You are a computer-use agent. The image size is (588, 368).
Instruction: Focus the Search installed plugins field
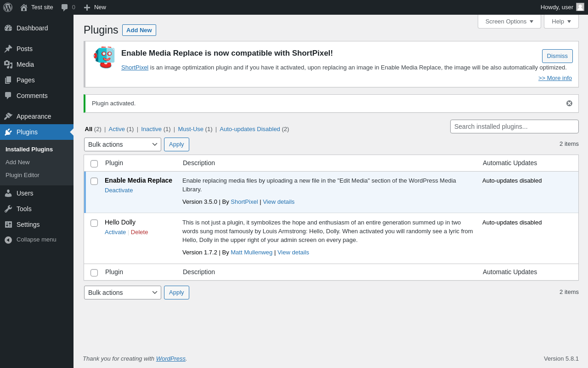click(514, 126)
